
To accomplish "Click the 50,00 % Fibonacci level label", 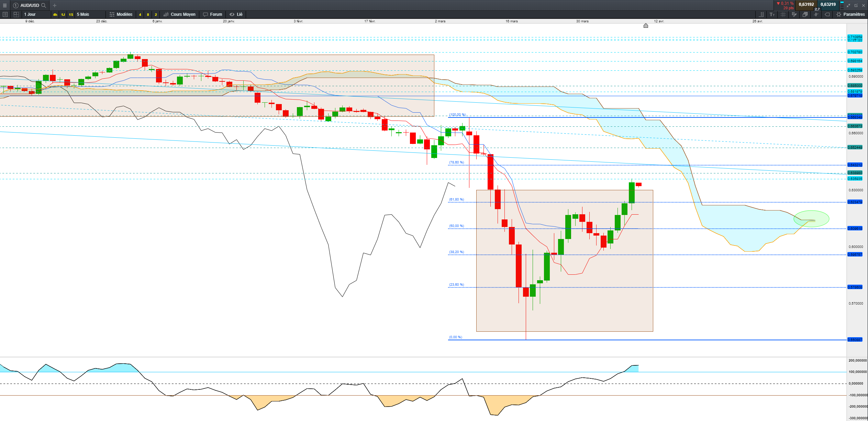I will 456,226.
